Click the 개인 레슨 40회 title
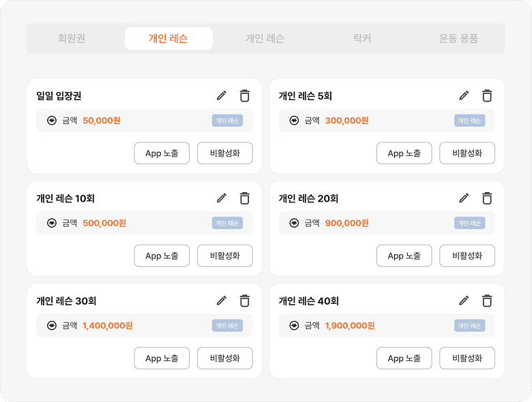532x402 pixels. tap(309, 301)
